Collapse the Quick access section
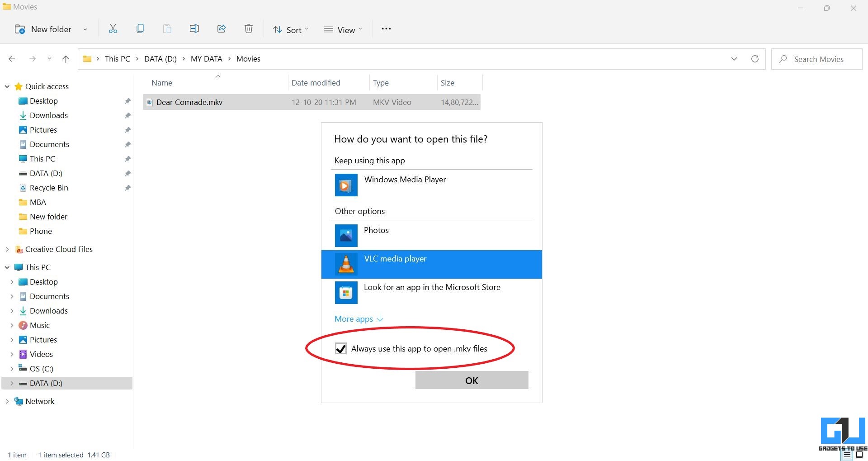This screenshot has height=461, width=868. [7, 86]
